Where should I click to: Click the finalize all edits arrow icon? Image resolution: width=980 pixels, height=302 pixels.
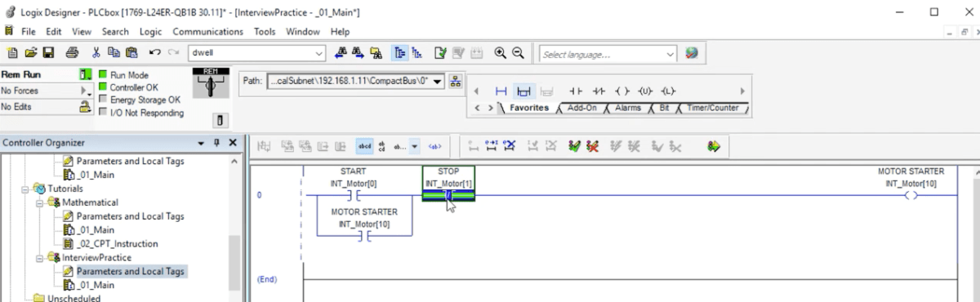(715, 147)
